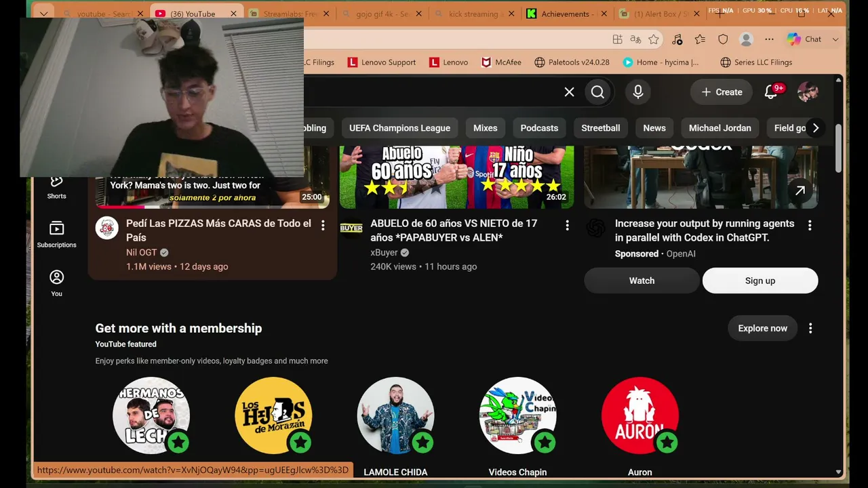
Task: Open Subscriptions in the sidebar
Action: point(57,235)
